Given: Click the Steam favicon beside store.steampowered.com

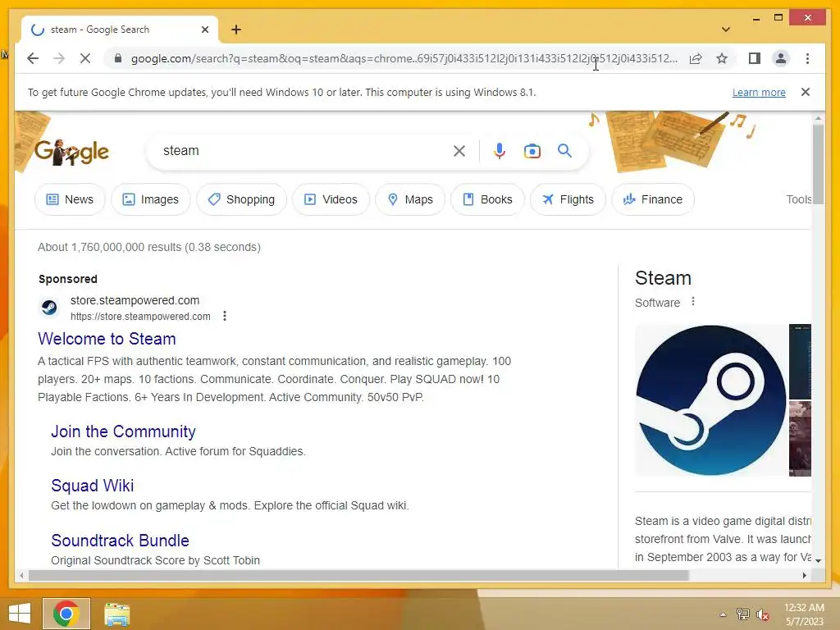Looking at the screenshot, I should (49, 308).
